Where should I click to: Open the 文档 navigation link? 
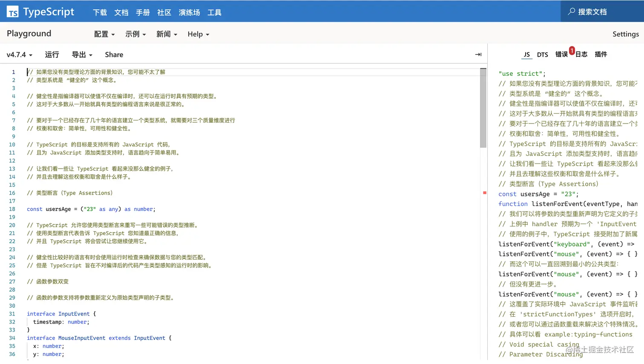(x=121, y=13)
